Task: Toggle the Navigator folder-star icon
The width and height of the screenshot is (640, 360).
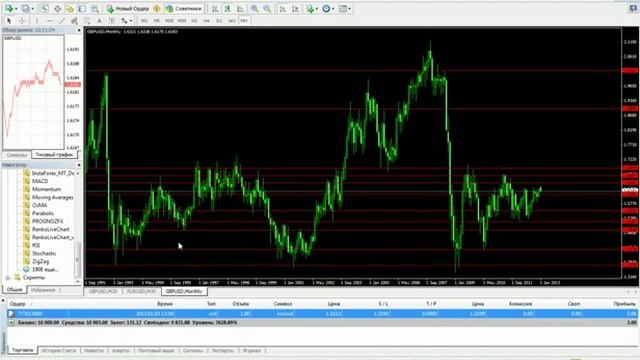Action: (70, 9)
